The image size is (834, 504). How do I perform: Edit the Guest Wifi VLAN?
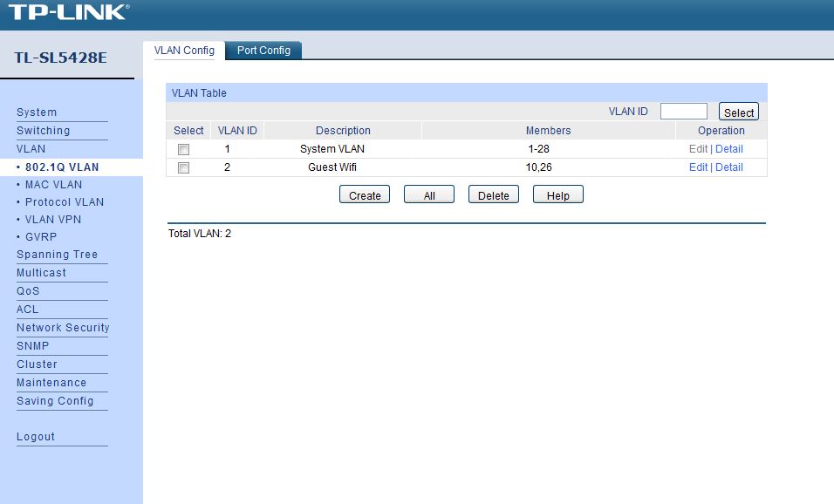click(x=698, y=167)
